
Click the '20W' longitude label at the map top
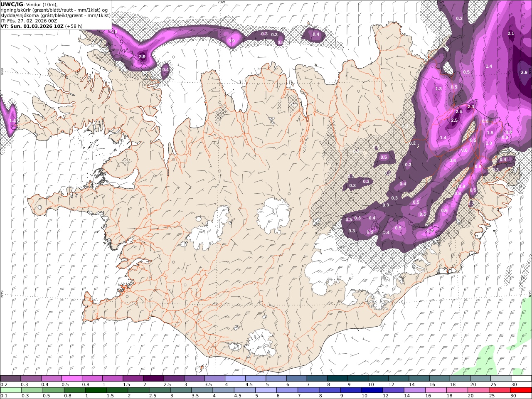tap(221, 2)
